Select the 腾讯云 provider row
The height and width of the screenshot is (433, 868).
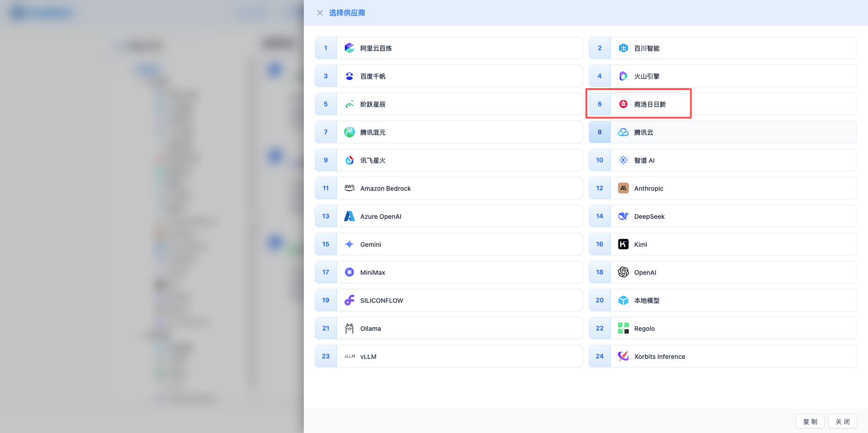click(722, 132)
